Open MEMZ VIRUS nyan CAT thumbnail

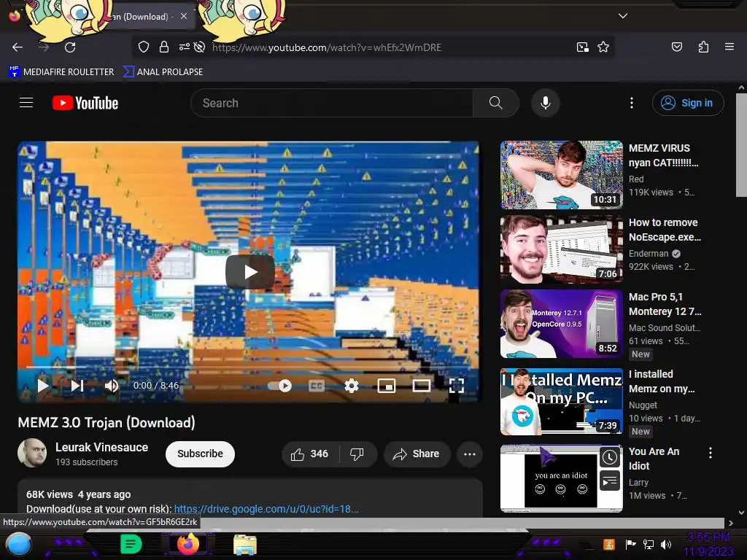click(x=561, y=175)
